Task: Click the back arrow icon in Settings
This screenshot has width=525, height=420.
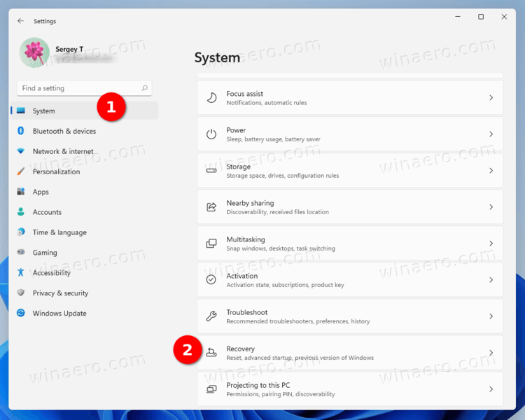Action: pos(21,21)
